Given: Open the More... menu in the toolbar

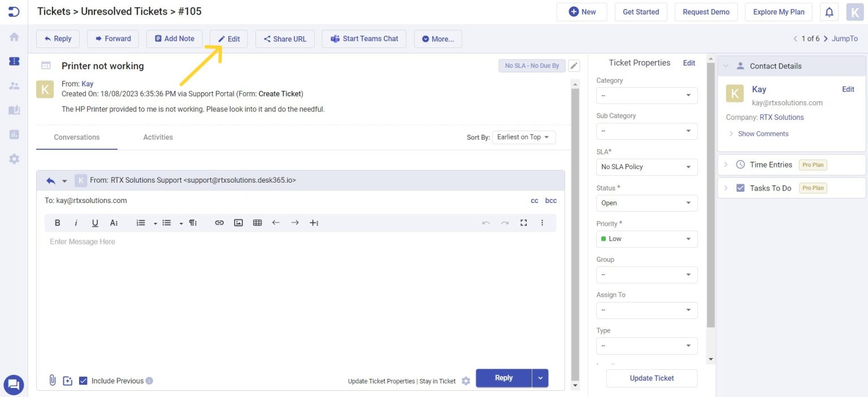Looking at the screenshot, I should click(437, 38).
